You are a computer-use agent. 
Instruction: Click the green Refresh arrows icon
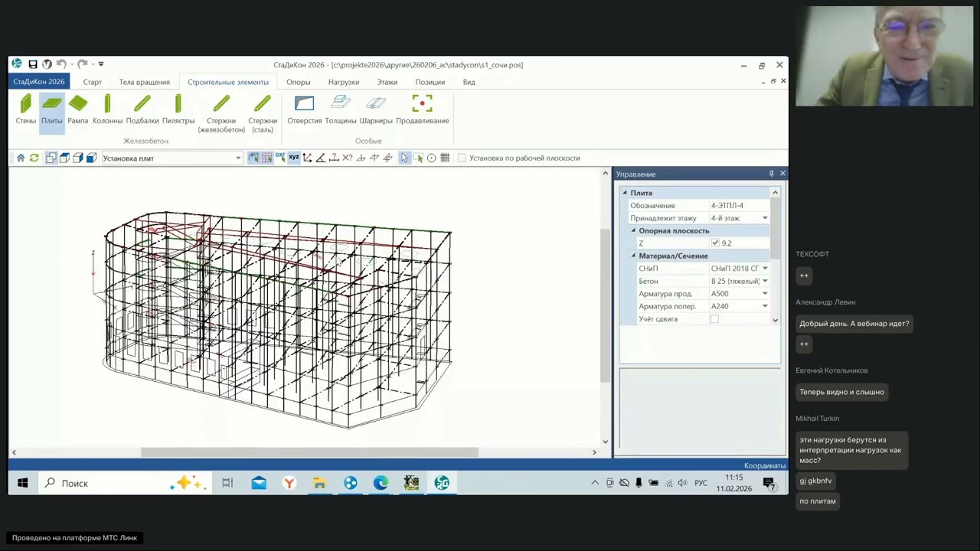click(34, 158)
